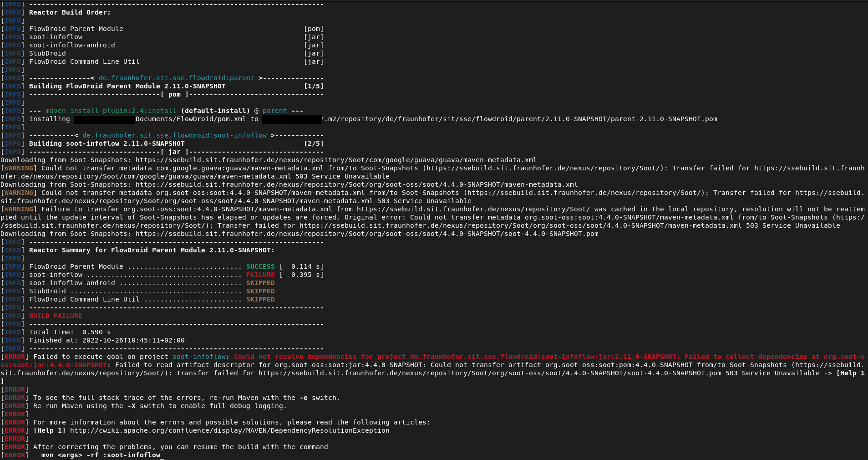Click the maven-install-plugin install goal text
Screen dimensions: 868x460
point(109,111)
